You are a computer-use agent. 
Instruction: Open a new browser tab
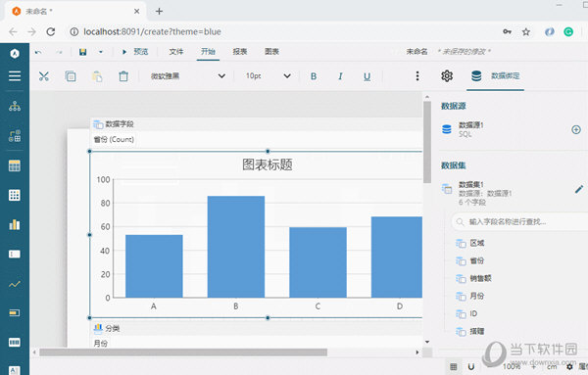pos(159,11)
